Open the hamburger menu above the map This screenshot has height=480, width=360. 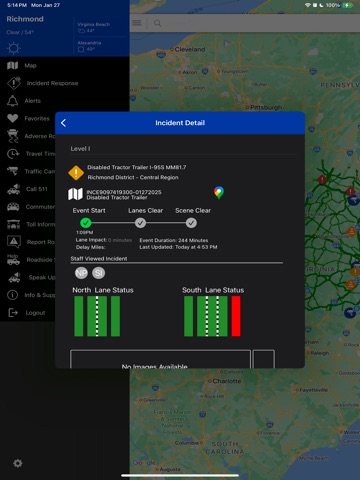137,23
